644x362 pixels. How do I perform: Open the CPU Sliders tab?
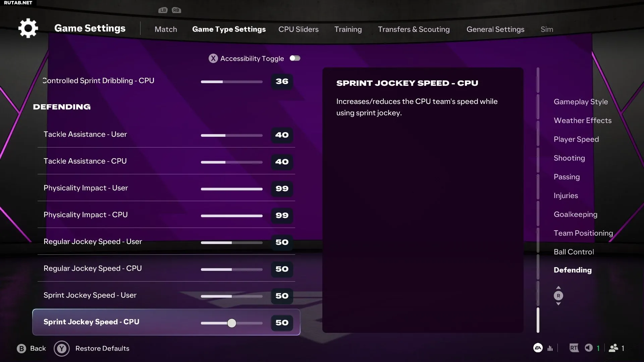[x=299, y=29]
